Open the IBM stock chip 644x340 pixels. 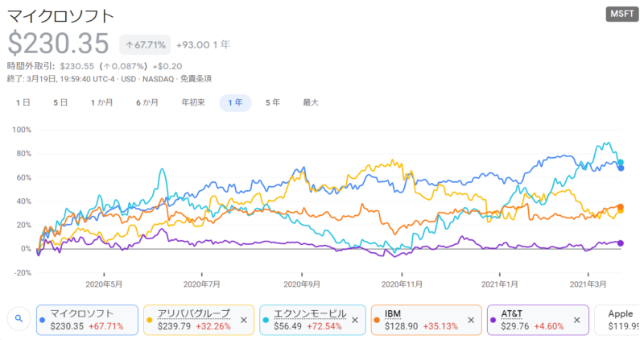(426, 320)
